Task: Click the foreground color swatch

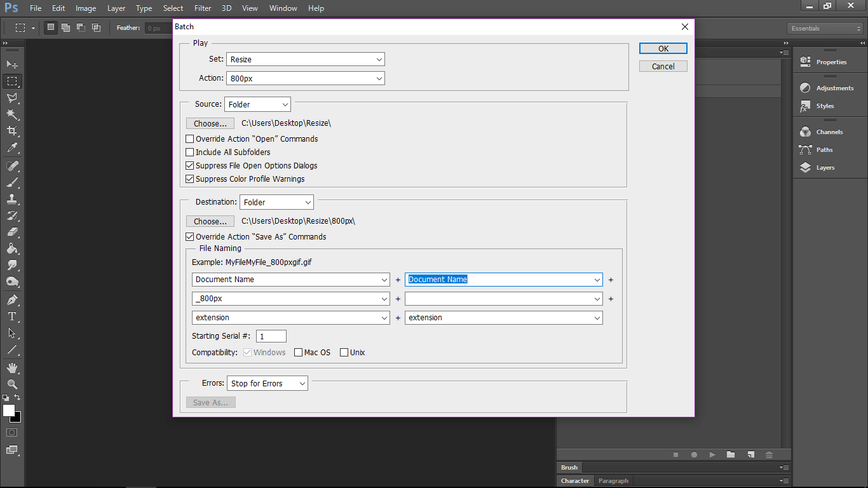Action: coord(9,412)
